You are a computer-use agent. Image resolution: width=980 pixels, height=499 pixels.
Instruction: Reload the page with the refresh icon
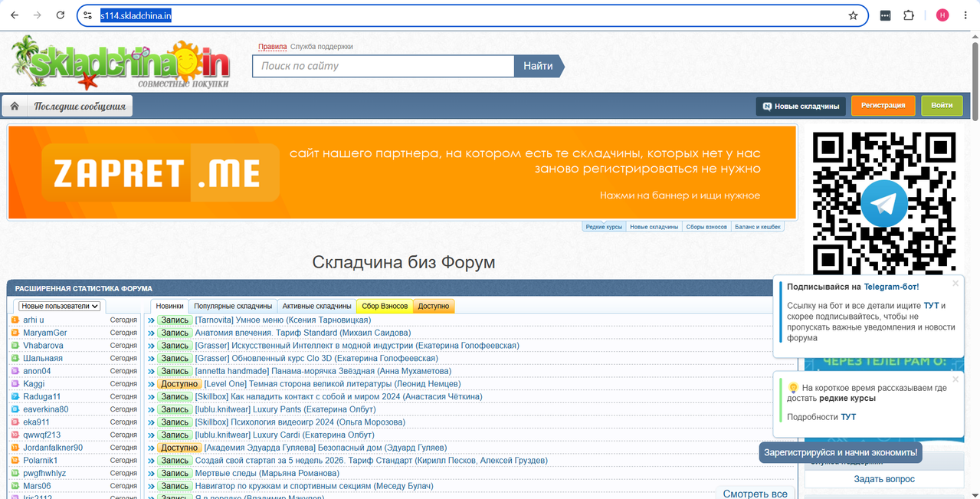pyautogui.click(x=61, y=15)
